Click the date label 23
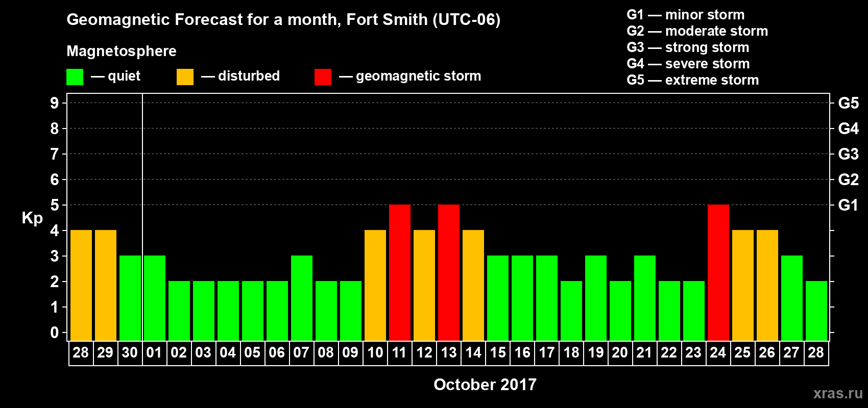868x408 pixels. click(x=693, y=352)
